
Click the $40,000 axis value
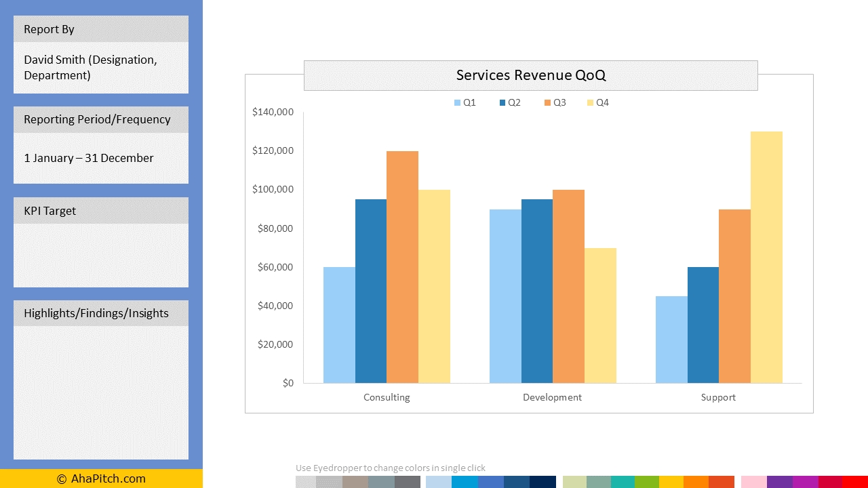pyautogui.click(x=275, y=306)
